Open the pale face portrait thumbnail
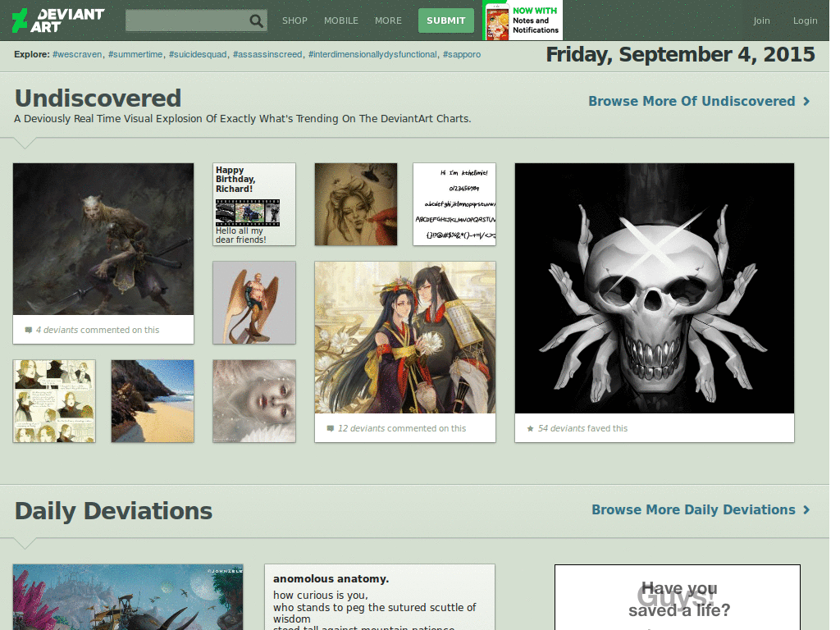 (254, 401)
